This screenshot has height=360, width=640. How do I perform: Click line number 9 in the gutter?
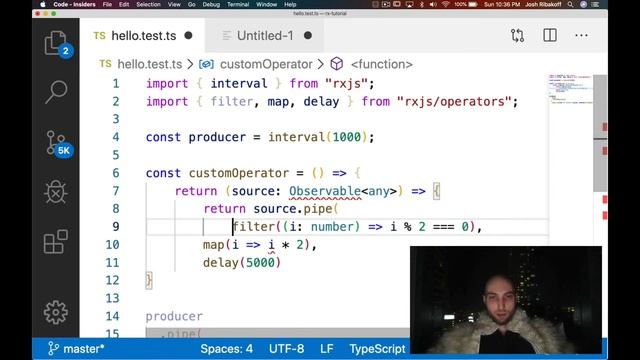(116, 227)
